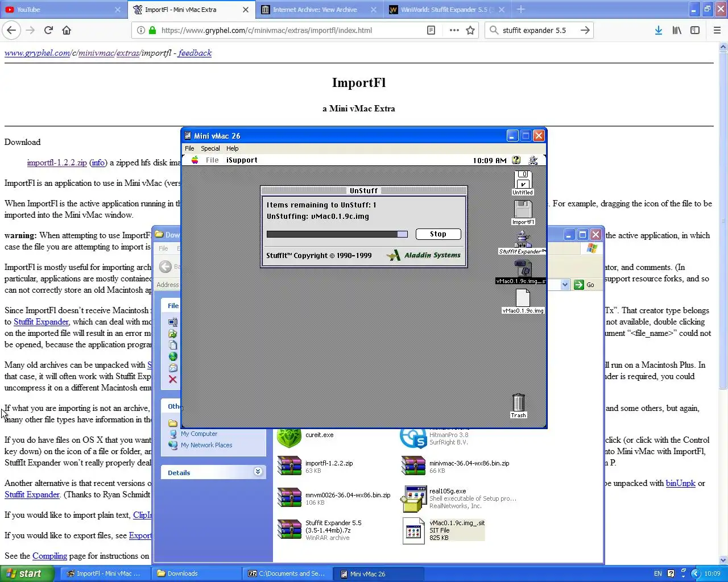Switch to C:\Documents and Se... taskbar button
728x582 pixels.
(288, 573)
